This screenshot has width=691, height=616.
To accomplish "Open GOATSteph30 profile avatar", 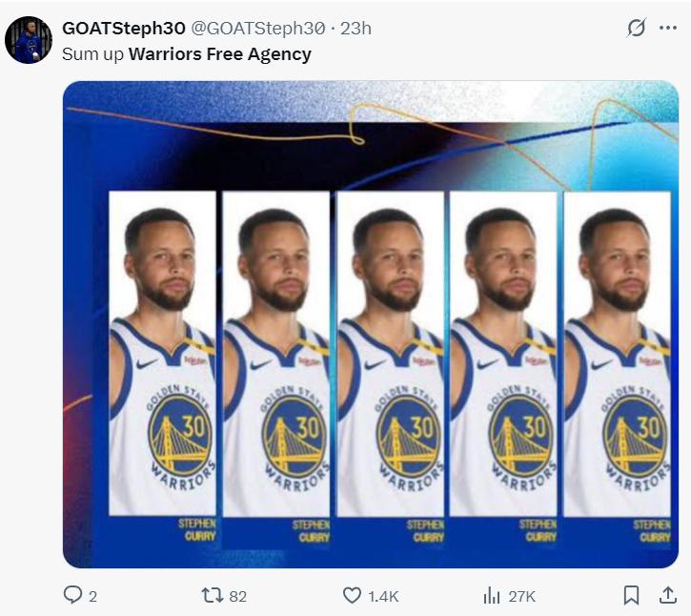I will (x=29, y=40).
